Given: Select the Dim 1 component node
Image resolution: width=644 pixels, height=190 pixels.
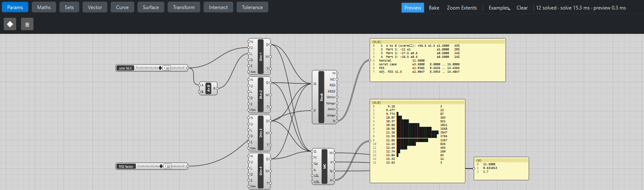Looking at the screenshot, I should (260, 57).
